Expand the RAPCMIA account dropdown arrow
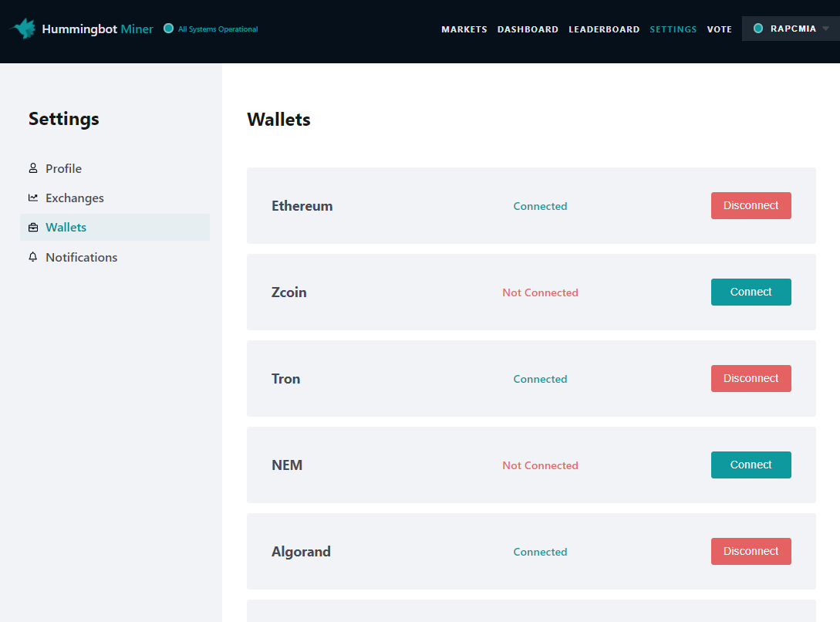 pos(825,29)
